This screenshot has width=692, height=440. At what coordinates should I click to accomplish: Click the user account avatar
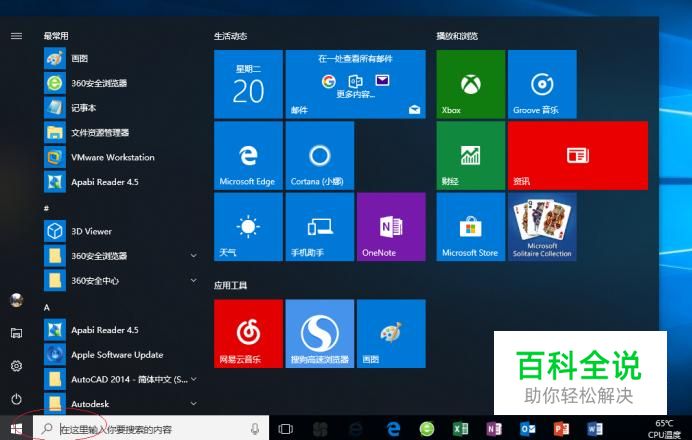16,300
